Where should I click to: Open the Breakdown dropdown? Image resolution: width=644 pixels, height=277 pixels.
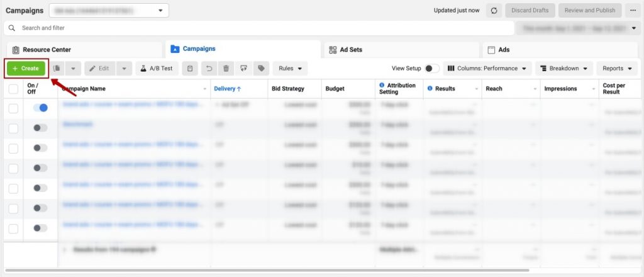[x=564, y=68]
